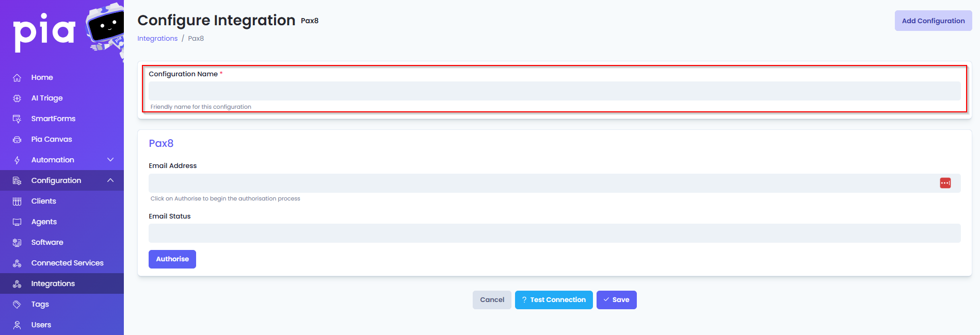Open Connected Services in sidebar
Image resolution: width=980 pixels, height=335 pixels.
click(x=67, y=263)
